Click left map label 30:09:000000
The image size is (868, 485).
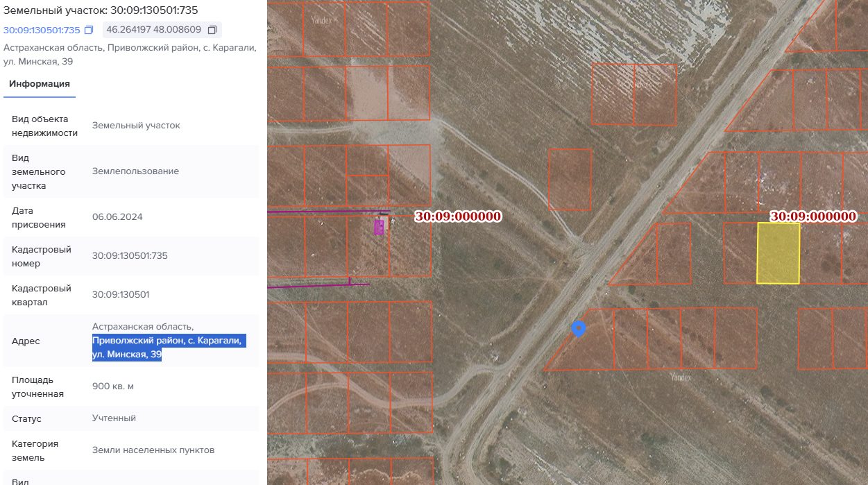(458, 216)
